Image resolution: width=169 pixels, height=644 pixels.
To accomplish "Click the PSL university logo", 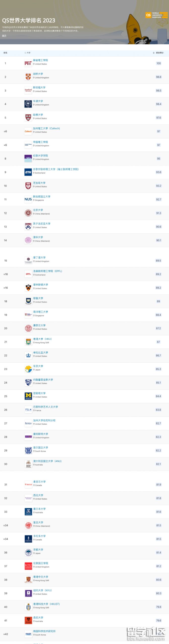I will [x=28, y=410].
